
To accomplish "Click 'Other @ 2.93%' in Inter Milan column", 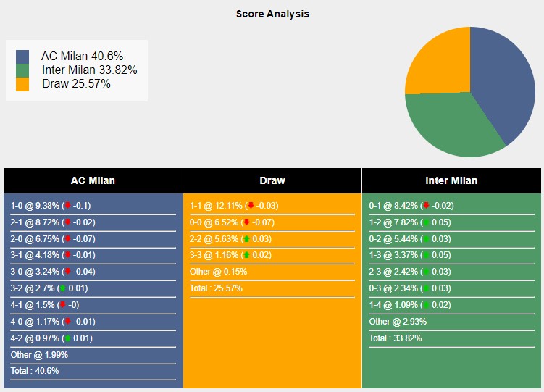I will click(398, 322).
